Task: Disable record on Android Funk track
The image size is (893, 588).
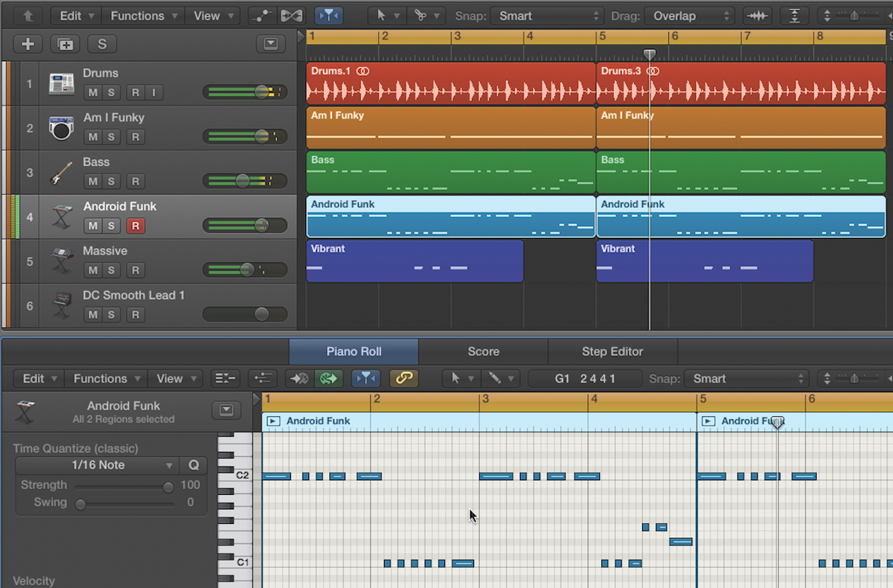Action: coord(135,226)
